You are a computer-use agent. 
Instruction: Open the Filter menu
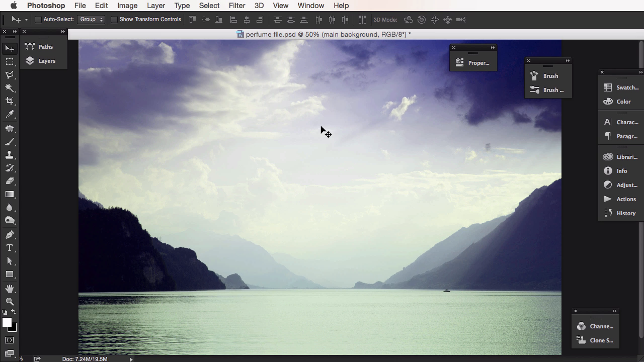237,6
